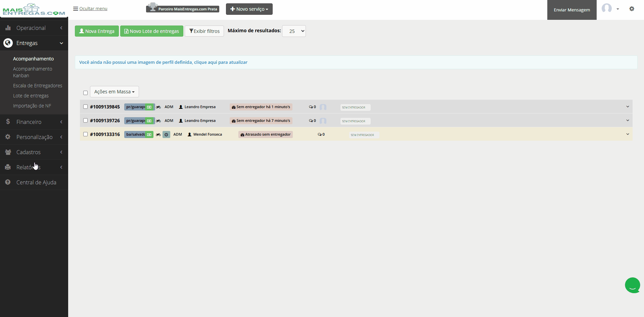This screenshot has height=317, width=644.
Task: Click the motorcycle icon on delivery #1009139726
Action: click(158, 121)
